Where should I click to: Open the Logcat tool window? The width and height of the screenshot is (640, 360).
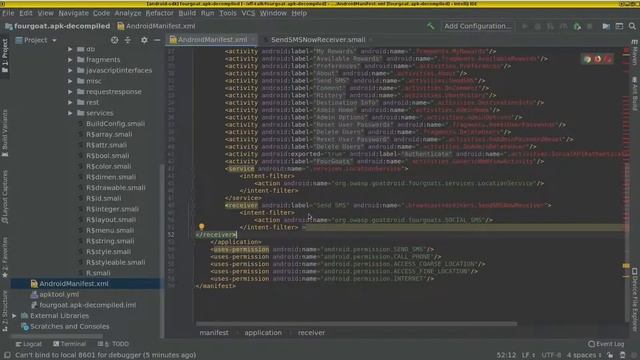(29, 344)
